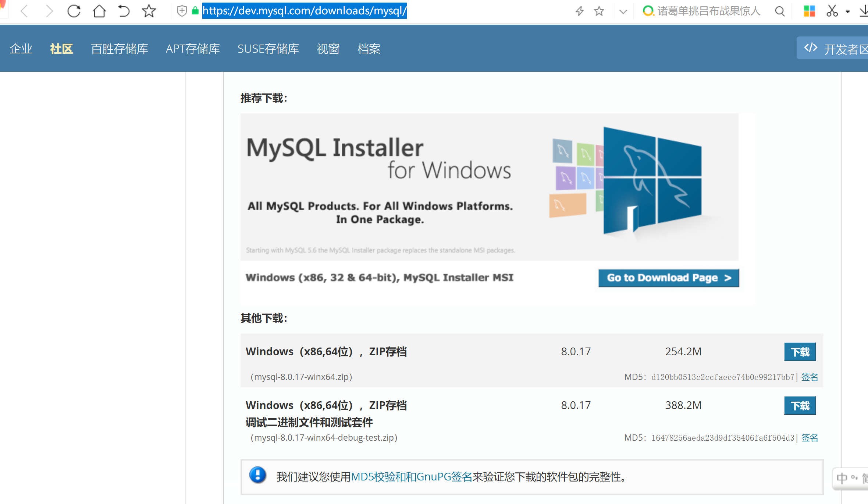Open the colorful apps grid icon
The width and height of the screenshot is (868, 504).
pos(809,11)
